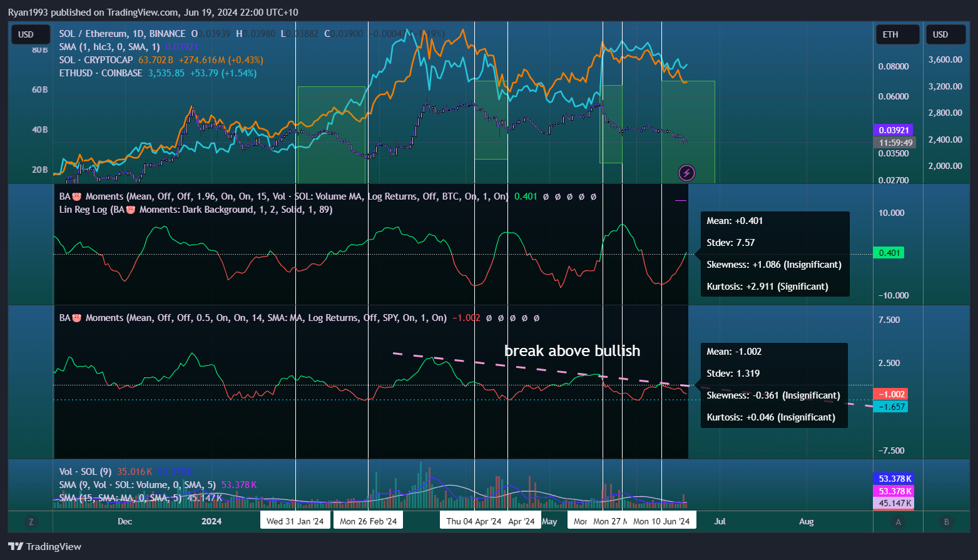Click the 10.000 tick on indicator scale
Viewport: 978px width, 560px height.
[x=892, y=213]
